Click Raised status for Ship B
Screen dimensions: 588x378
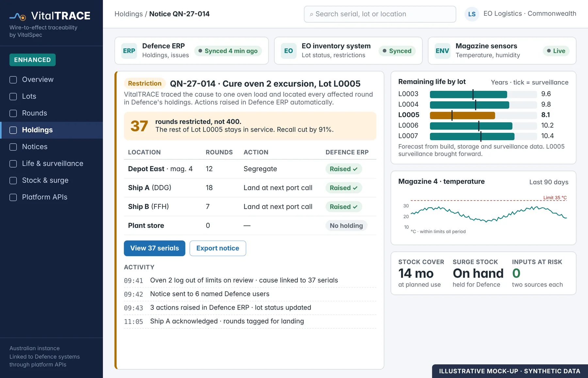click(344, 207)
